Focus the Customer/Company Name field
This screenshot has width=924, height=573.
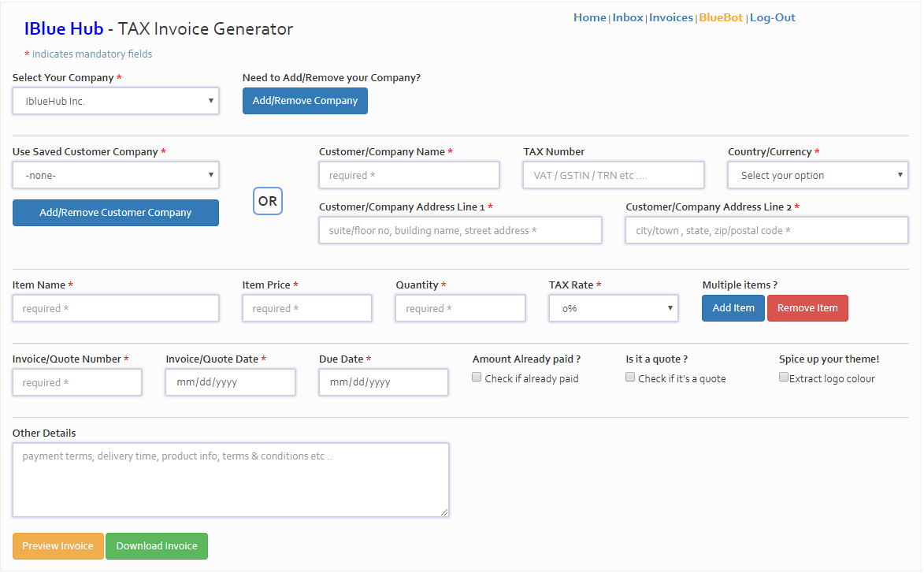[x=409, y=175]
